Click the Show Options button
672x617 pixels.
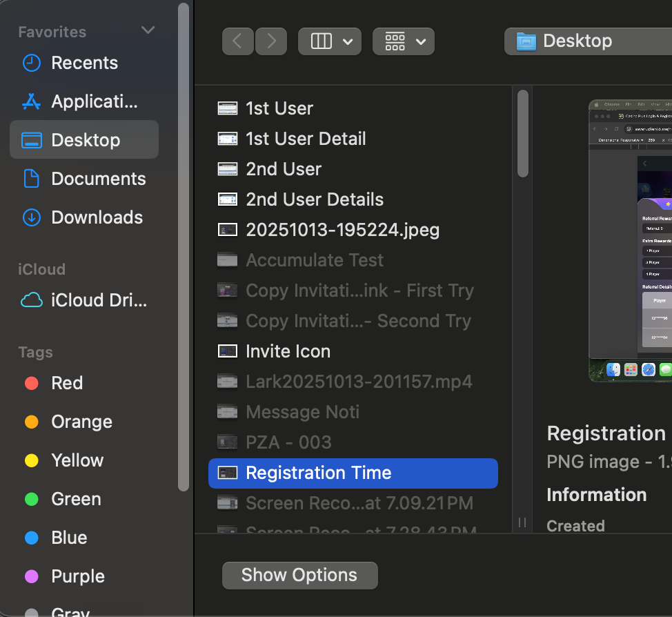click(x=299, y=576)
